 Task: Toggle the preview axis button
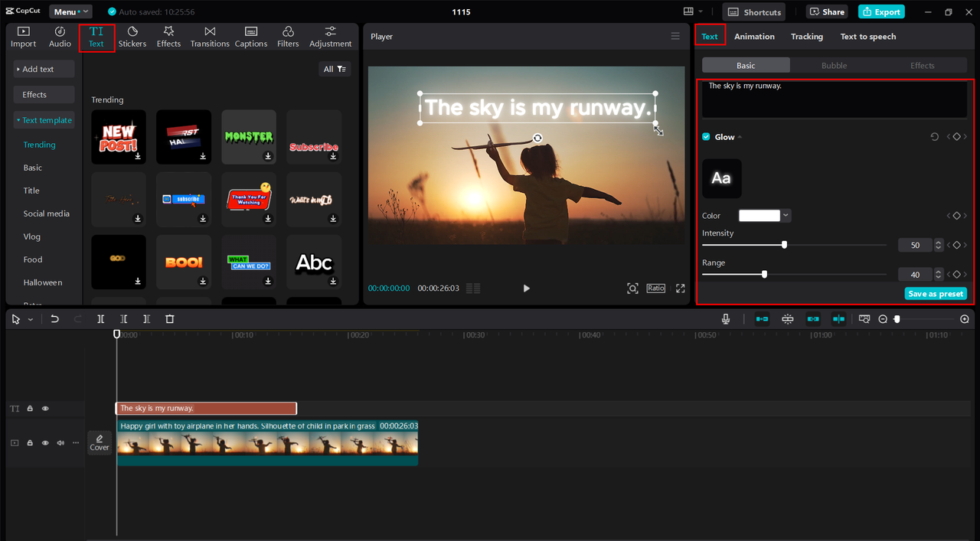pyautogui.click(x=838, y=319)
